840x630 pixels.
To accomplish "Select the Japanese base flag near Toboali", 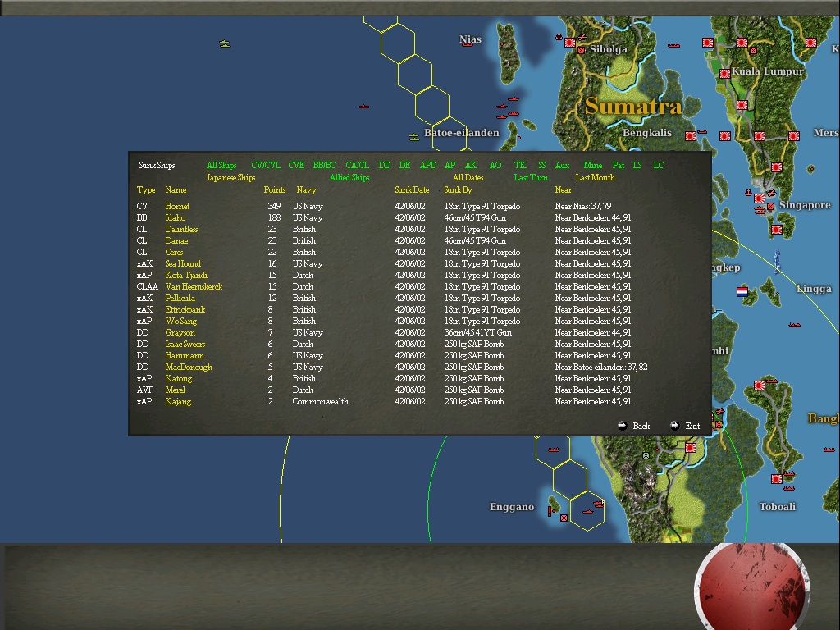I will click(x=776, y=479).
